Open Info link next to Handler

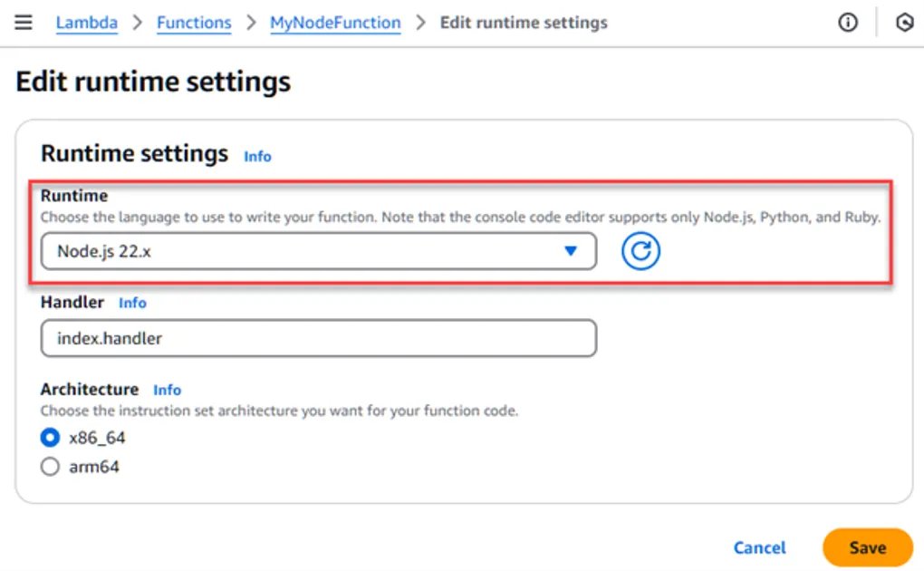click(x=132, y=303)
